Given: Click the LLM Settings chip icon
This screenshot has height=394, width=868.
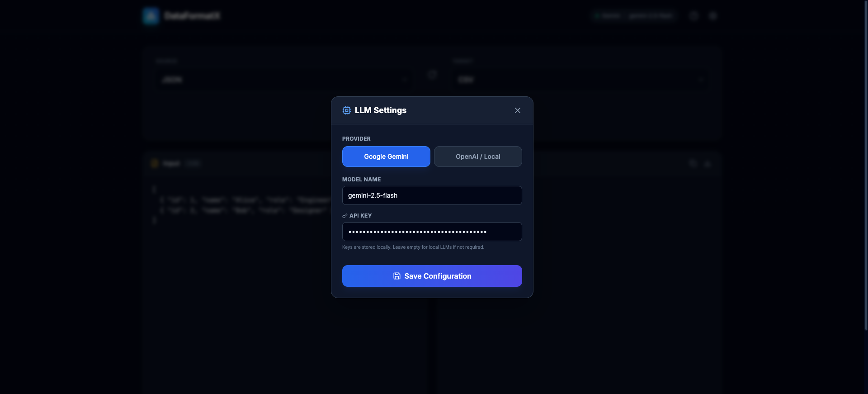Looking at the screenshot, I should pos(347,110).
